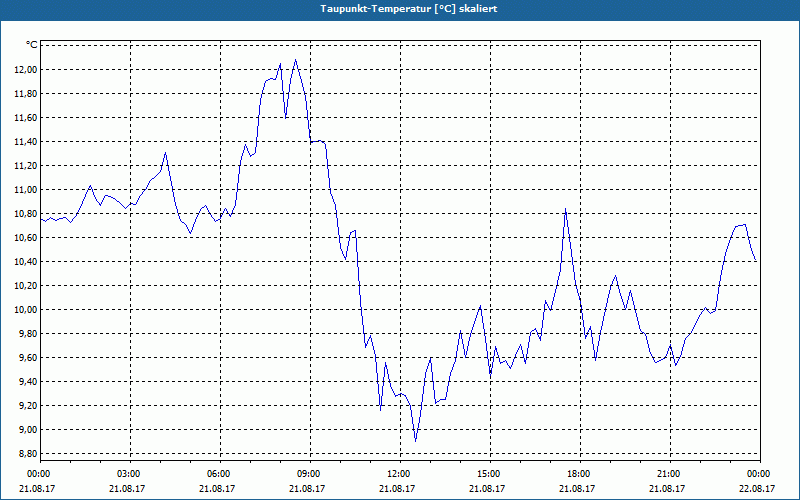Select the 11,60 y-axis label

26,118
